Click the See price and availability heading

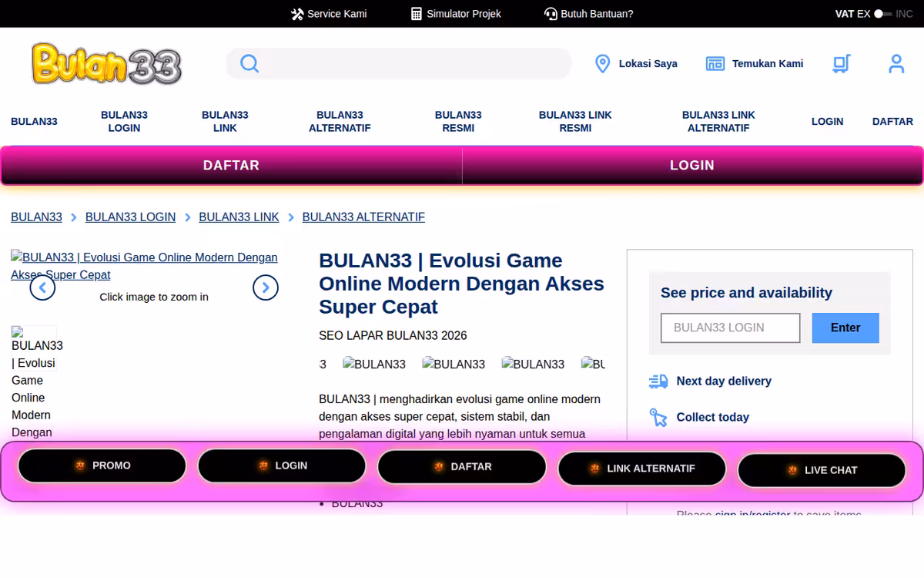(746, 293)
